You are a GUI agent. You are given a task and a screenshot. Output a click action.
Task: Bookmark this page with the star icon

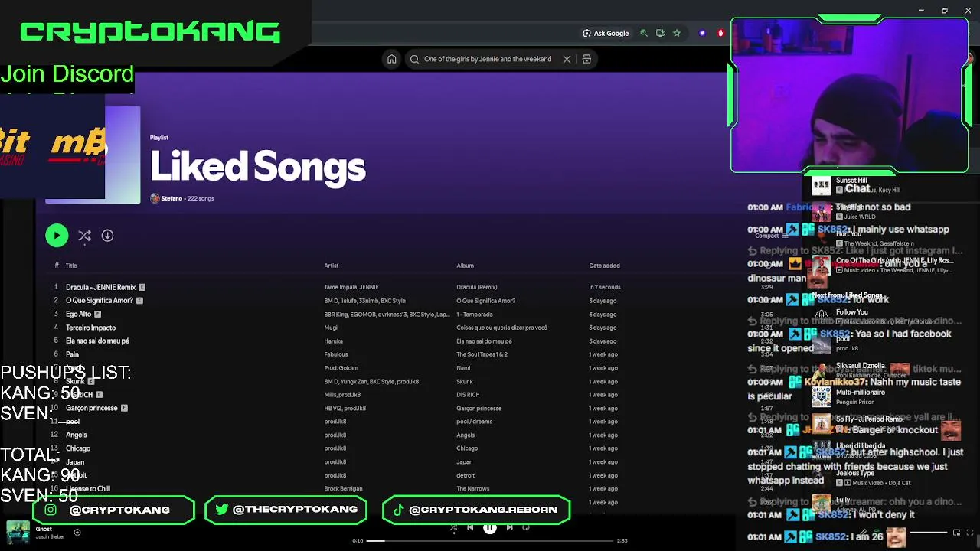(x=677, y=33)
